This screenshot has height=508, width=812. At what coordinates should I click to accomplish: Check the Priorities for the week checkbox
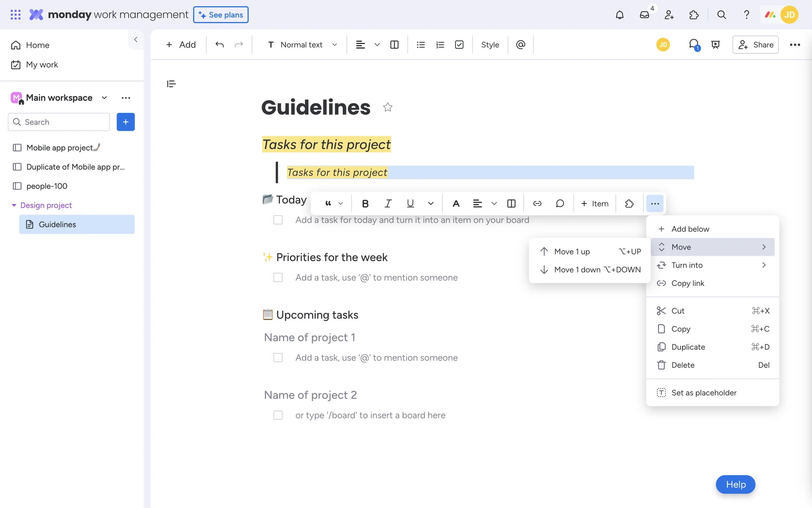(x=278, y=278)
